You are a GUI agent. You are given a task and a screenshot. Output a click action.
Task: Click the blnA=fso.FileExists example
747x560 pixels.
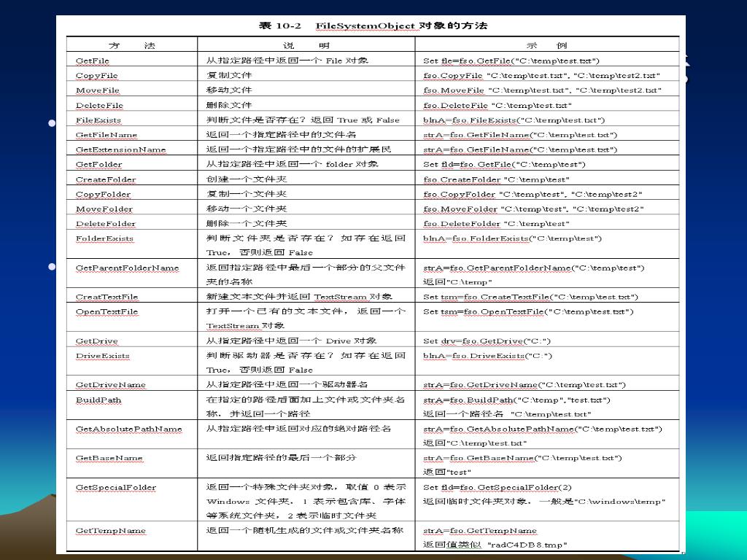coord(514,120)
